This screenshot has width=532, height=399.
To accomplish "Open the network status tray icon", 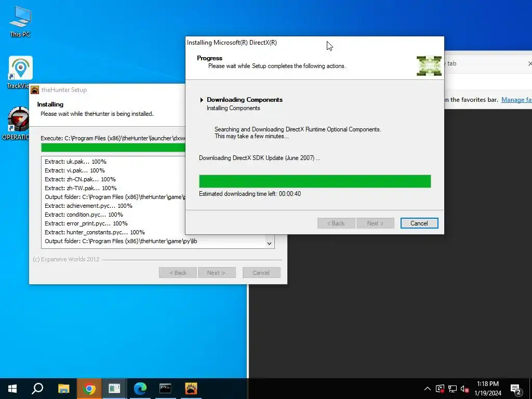I will (x=453, y=389).
